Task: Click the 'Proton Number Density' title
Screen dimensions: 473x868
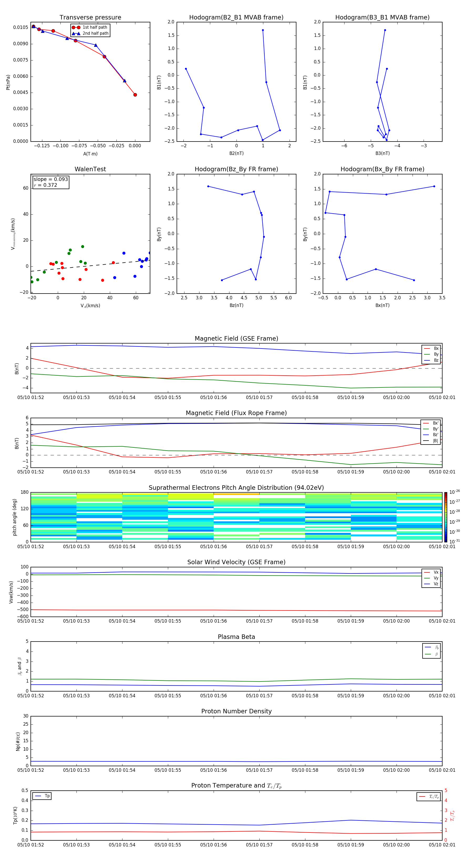Action: click(x=236, y=711)
